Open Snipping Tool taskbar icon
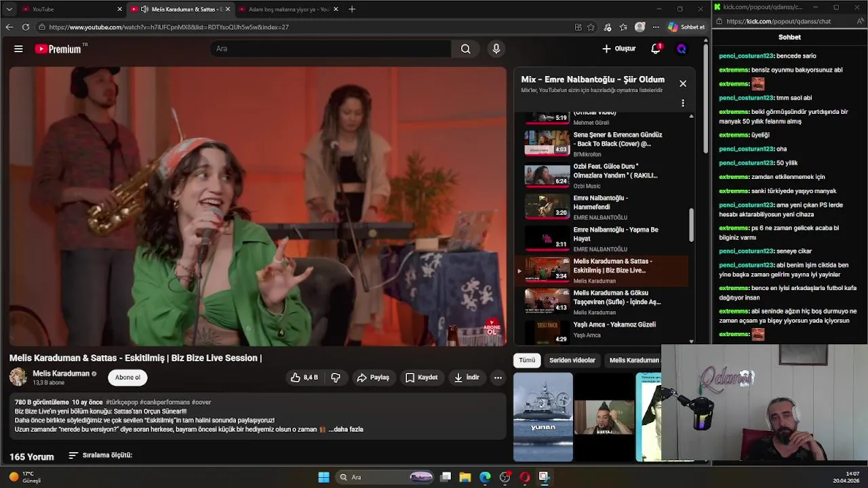Screen dimensions: 868x488 (544, 477)
